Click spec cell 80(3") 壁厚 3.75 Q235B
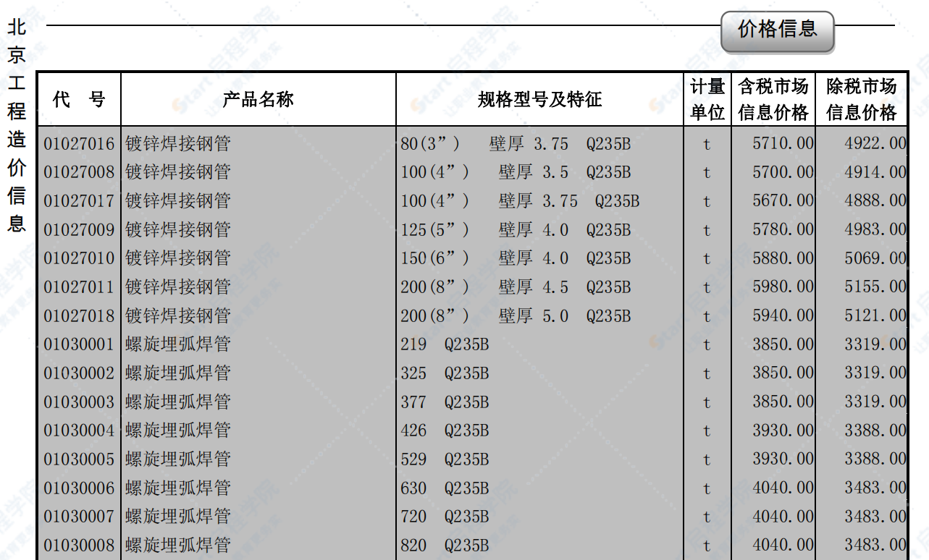This screenshot has width=929, height=560. click(516, 144)
